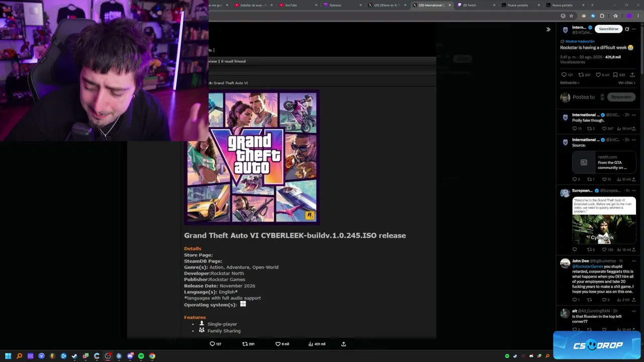Open Ver citas chevron link
The image size is (644, 362).
click(627, 82)
